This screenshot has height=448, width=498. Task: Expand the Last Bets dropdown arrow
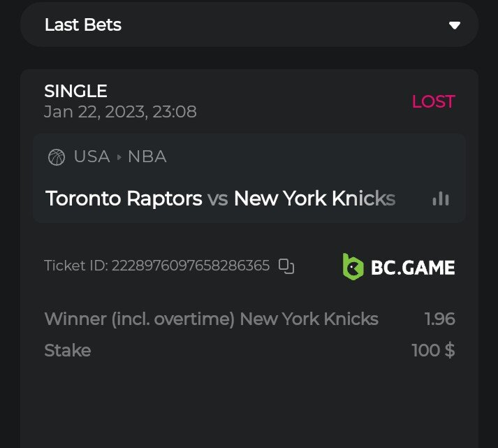tap(455, 26)
